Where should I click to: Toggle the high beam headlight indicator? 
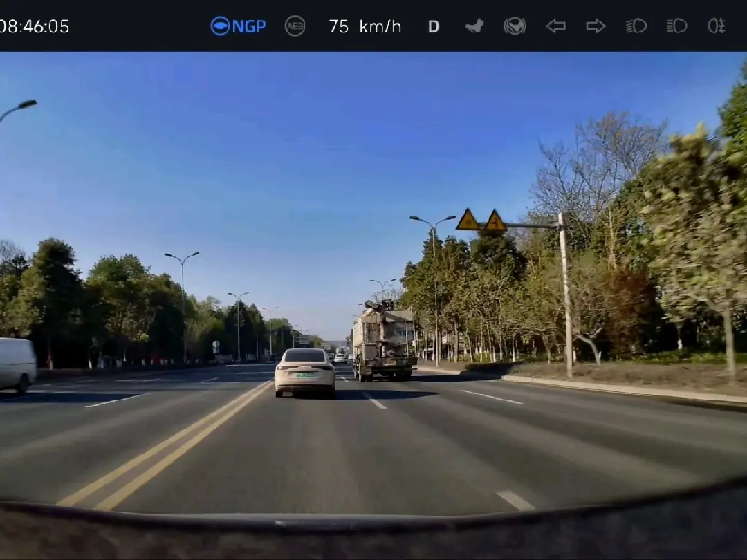point(676,26)
